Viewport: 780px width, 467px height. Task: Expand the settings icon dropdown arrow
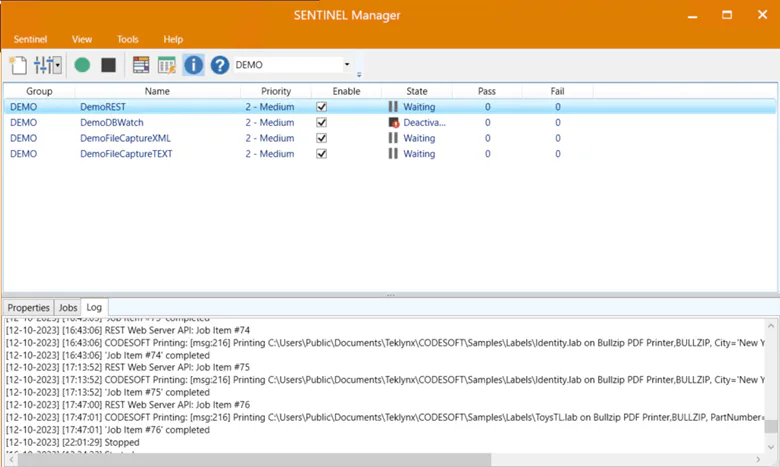click(58, 65)
